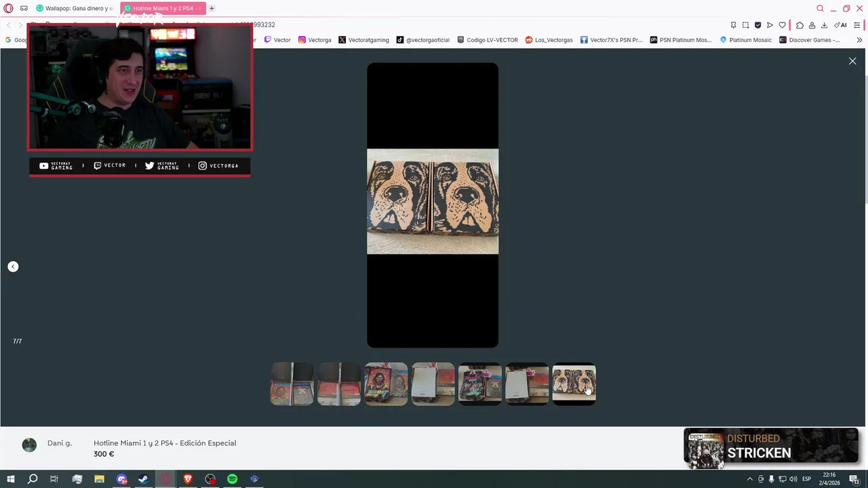
Task: Open Windows notification center
Action: coord(854,479)
